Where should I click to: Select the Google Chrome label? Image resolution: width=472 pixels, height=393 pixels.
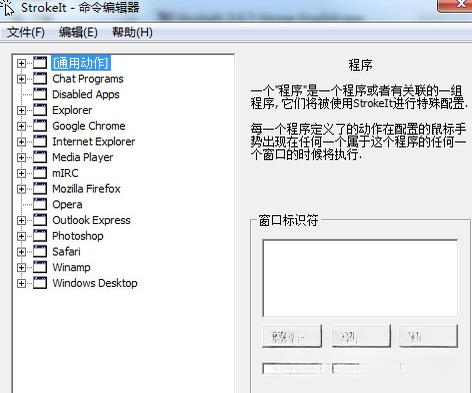pos(89,126)
